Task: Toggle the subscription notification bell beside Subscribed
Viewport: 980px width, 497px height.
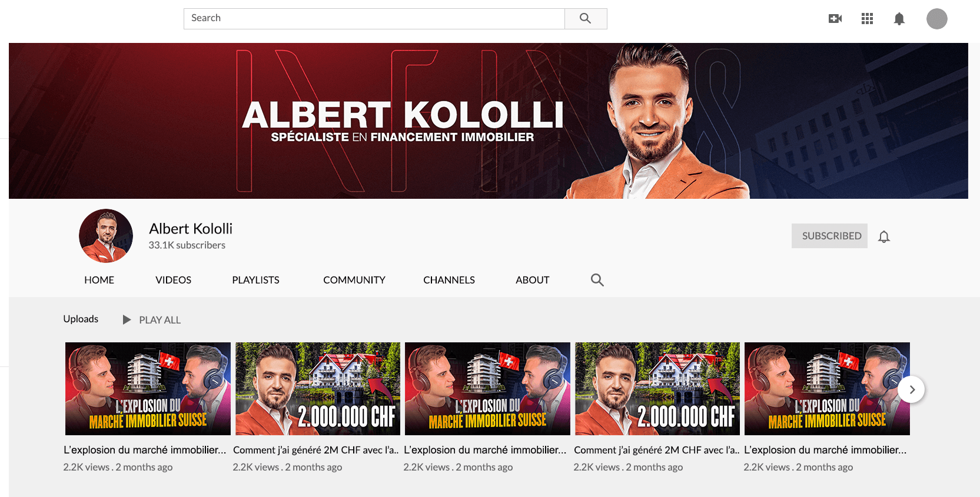Action: click(x=884, y=236)
